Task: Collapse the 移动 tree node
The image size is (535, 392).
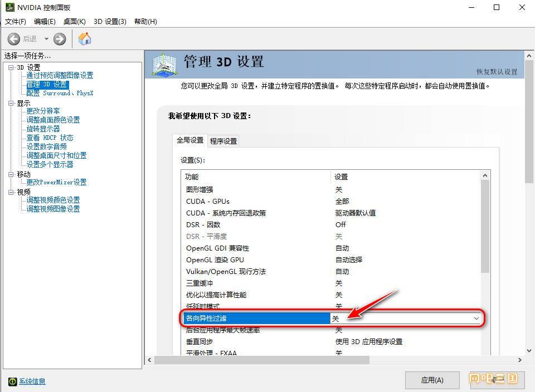Action: tap(11, 174)
